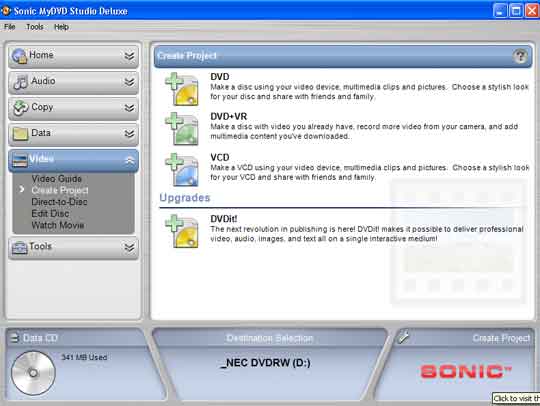
Task: Select Direct-to-Disc under Video
Action: [x=59, y=202]
